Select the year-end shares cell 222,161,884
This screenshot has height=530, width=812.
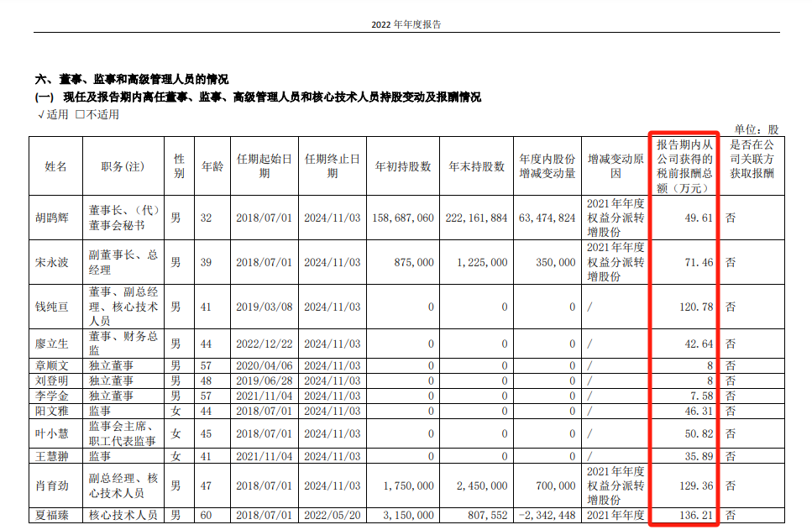click(476, 218)
